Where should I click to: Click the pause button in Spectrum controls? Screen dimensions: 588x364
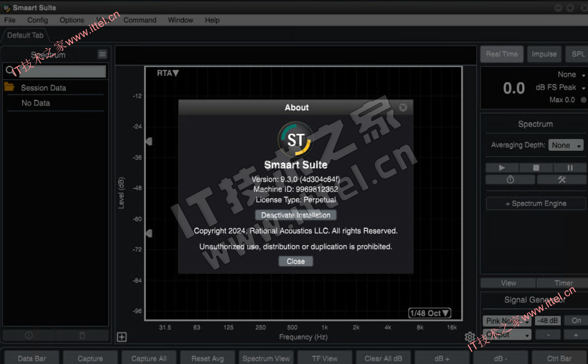click(x=570, y=168)
